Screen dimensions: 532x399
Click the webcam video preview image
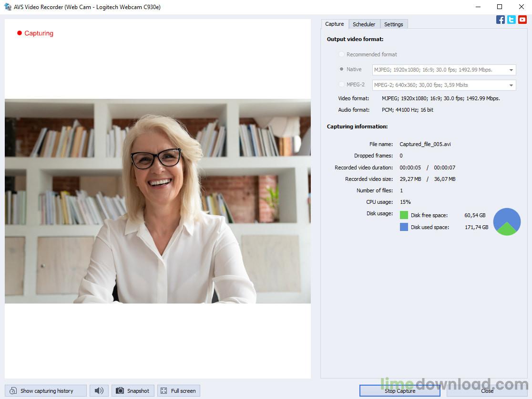point(158,201)
